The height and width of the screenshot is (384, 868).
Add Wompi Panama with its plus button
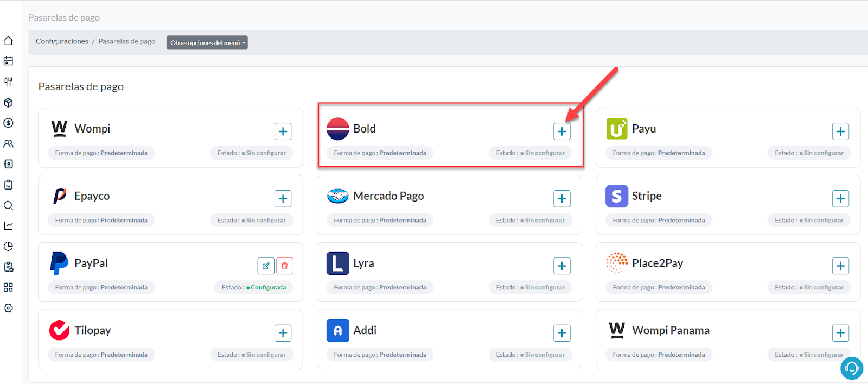(840, 333)
